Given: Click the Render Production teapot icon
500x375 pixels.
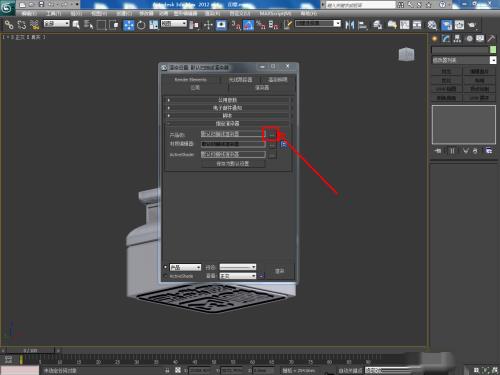Looking at the screenshot, I should pyautogui.click(x=472, y=25).
